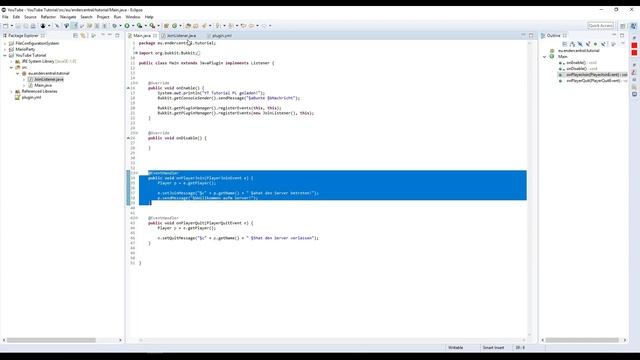
Task: Open the Project menu
Action: pyautogui.click(x=103, y=17)
